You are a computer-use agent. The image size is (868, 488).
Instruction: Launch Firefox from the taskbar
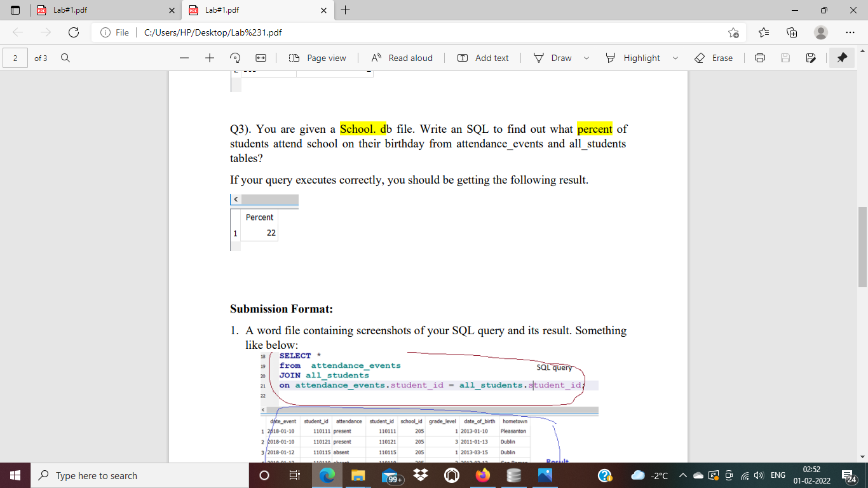[x=482, y=475]
